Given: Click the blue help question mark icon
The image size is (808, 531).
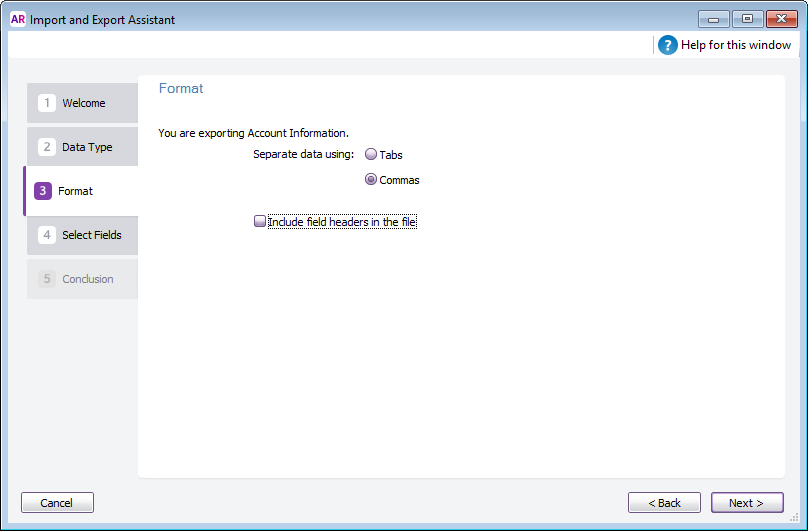Looking at the screenshot, I should [668, 45].
